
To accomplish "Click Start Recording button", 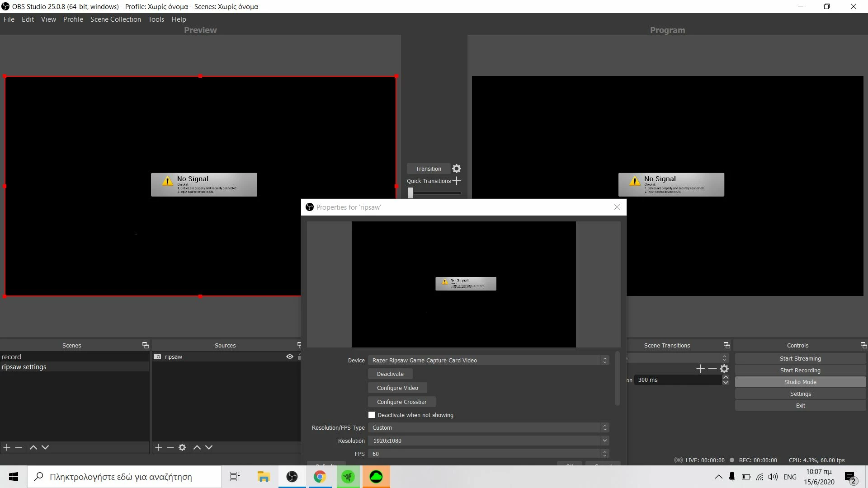I will pyautogui.click(x=800, y=370).
